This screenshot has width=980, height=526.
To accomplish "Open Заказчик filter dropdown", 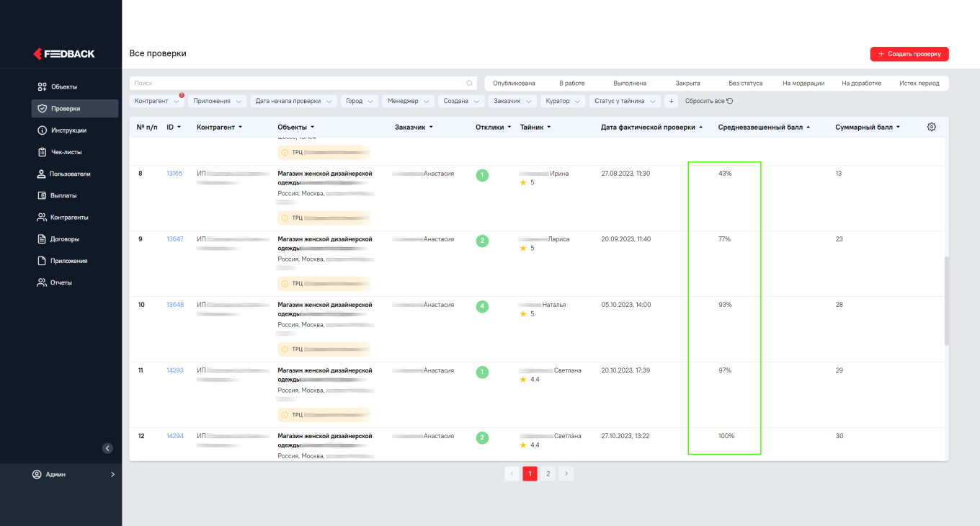I will coord(513,102).
